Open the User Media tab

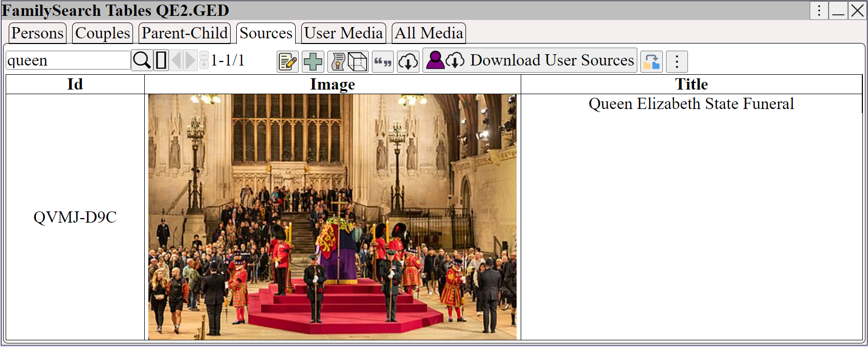pyautogui.click(x=344, y=33)
